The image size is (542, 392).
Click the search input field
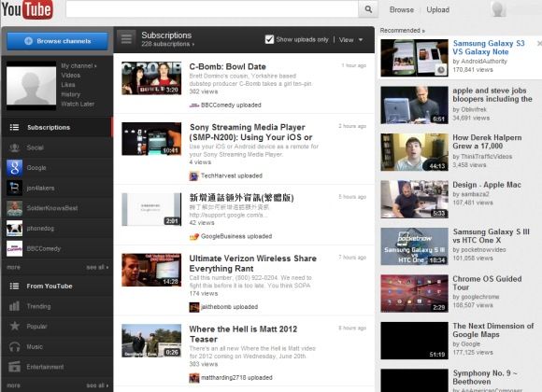pos(212,9)
